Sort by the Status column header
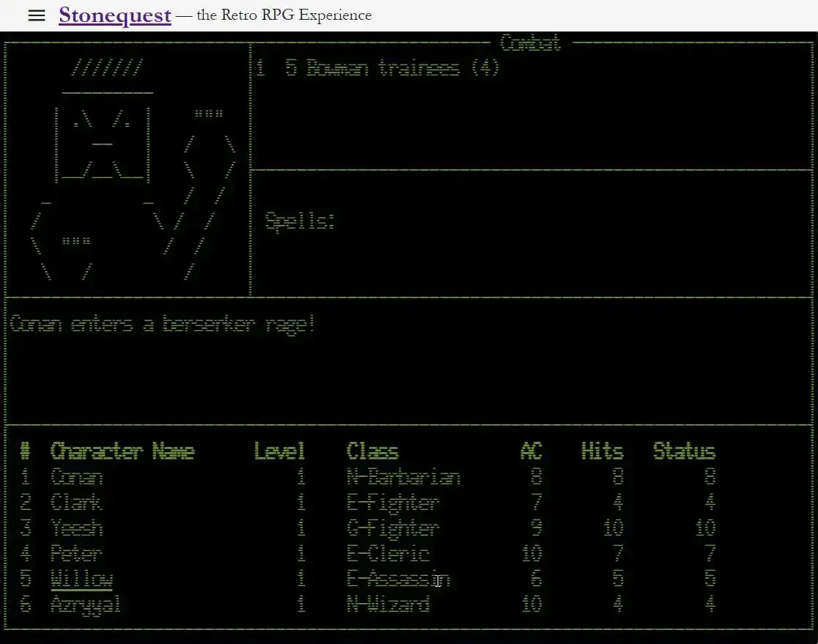 [684, 451]
